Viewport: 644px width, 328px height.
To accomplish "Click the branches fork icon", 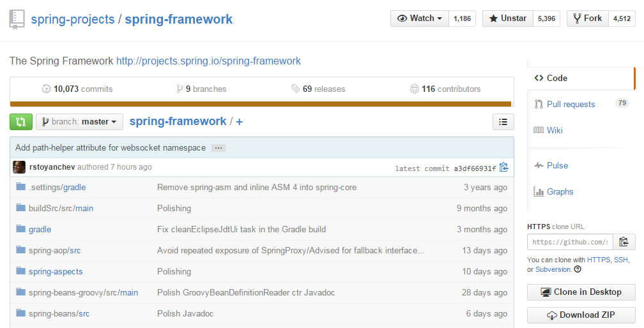I will tap(180, 89).
